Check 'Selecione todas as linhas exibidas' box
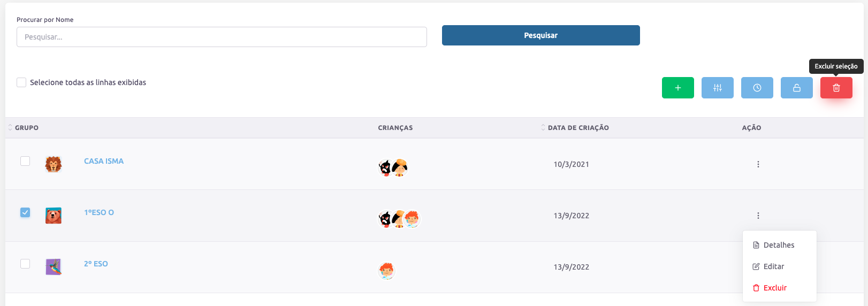 21,82
